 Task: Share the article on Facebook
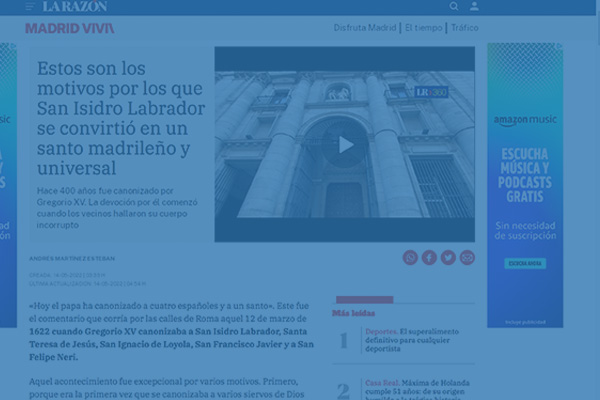click(x=429, y=258)
